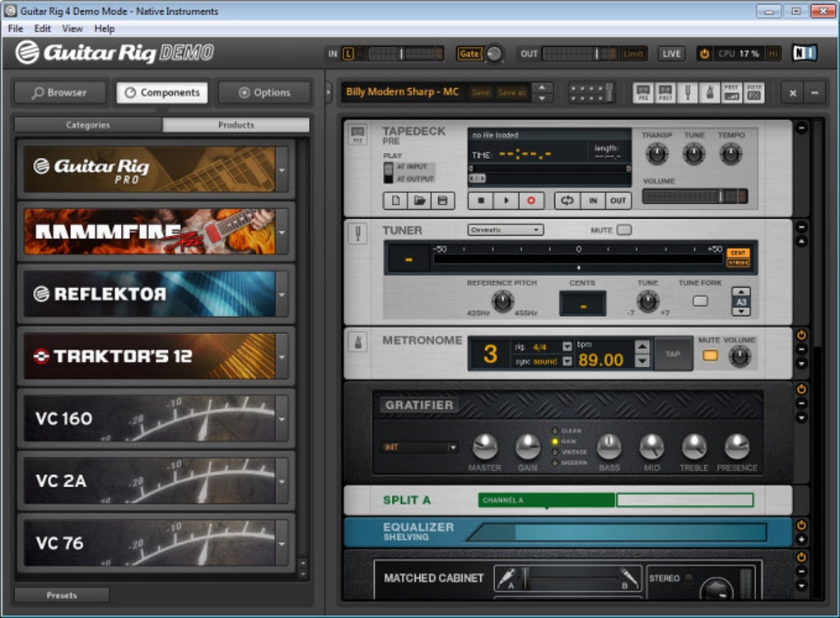
Task: Minimize the Tapedeck module
Action: [x=801, y=128]
